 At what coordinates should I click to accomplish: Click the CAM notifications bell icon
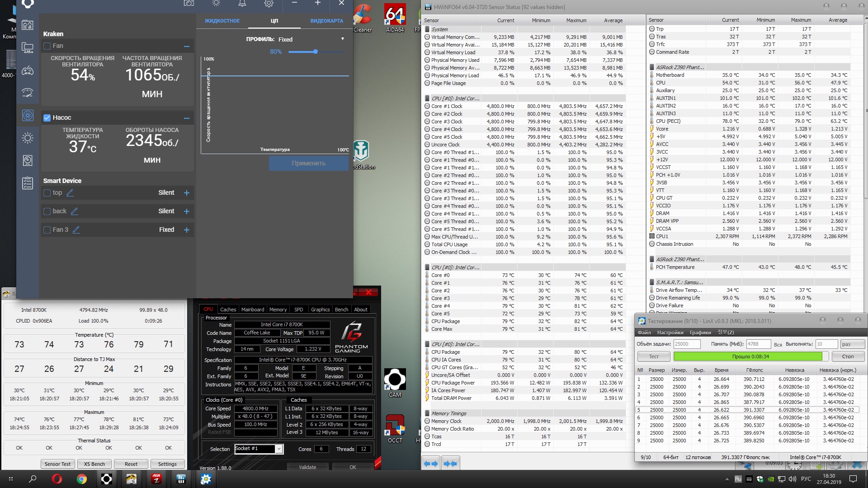tap(242, 3)
